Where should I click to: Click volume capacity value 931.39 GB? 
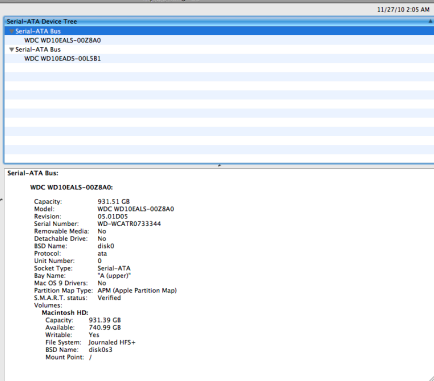point(105,320)
